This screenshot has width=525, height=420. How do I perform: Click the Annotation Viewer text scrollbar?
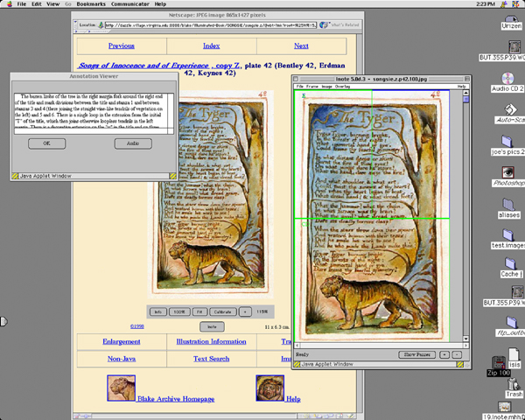171,110
